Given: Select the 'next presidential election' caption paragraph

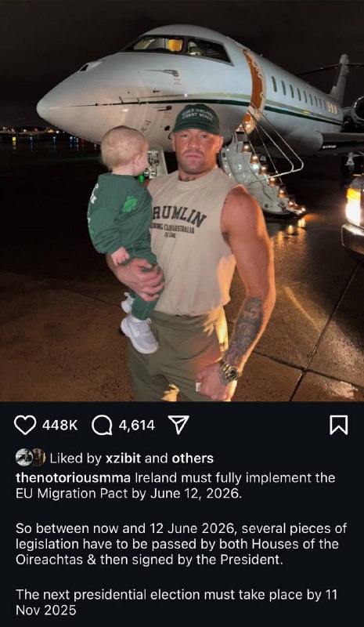Looking at the screenshot, I should click(x=177, y=603).
